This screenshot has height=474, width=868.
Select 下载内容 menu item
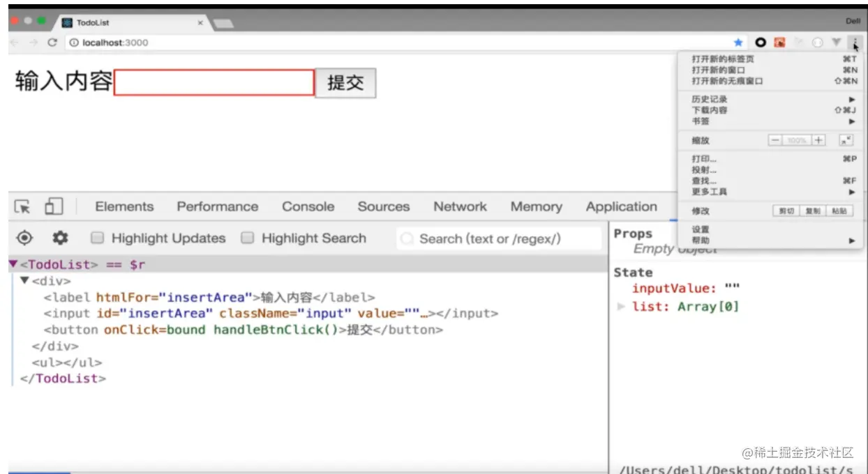(x=770, y=110)
